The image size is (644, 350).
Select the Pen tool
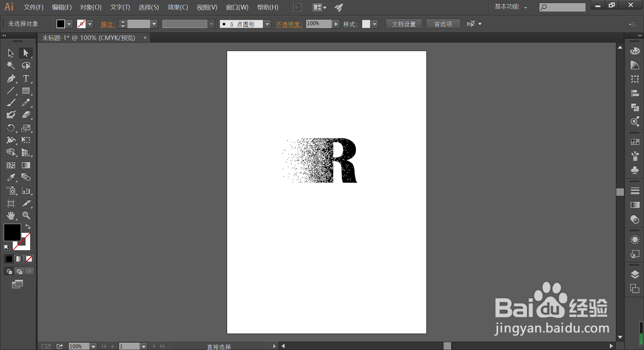pyautogui.click(x=11, y=79)
